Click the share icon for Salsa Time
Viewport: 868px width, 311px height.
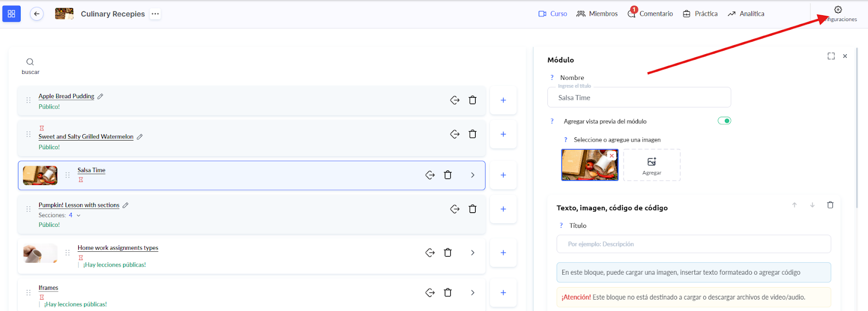coord(430,175)
